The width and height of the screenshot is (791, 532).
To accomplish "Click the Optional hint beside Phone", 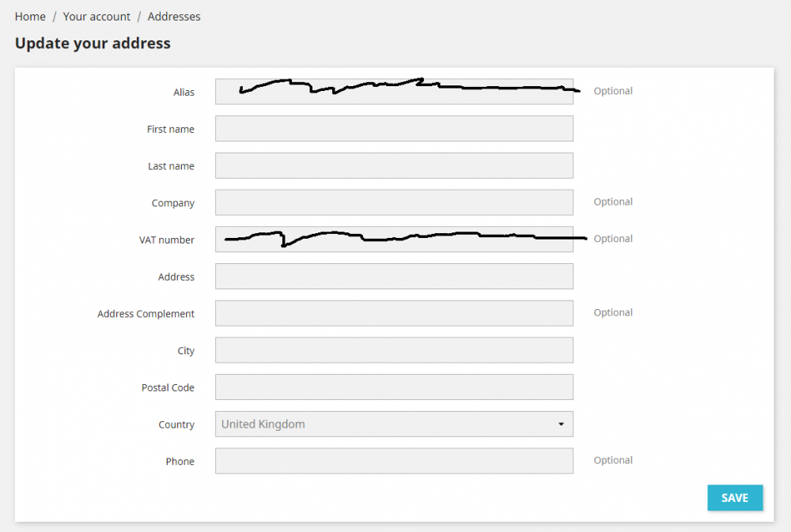I will tap(613, 460).
